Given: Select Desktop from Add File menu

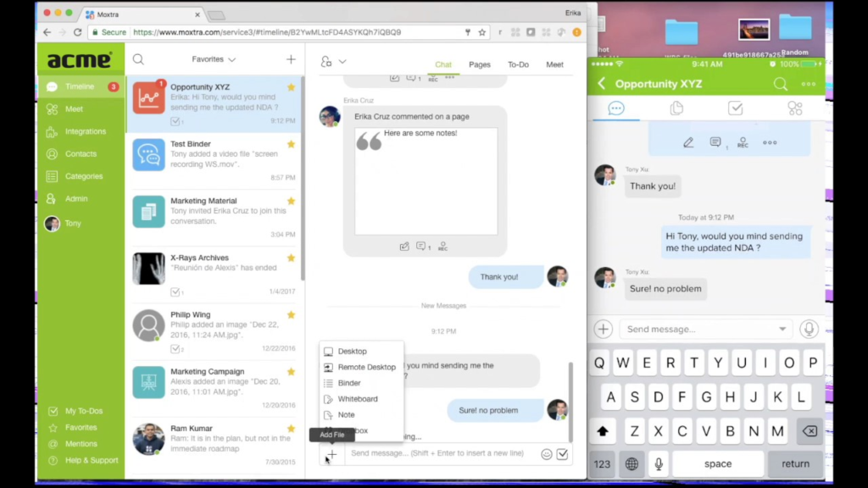Looking at the screenshot, I should [352, 352].
